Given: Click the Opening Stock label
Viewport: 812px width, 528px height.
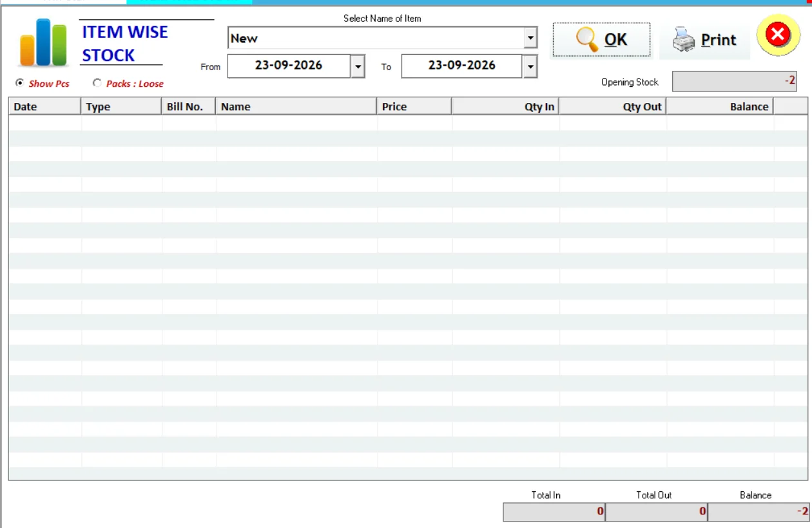Looking at the screenshot, I should click(630, 82).
